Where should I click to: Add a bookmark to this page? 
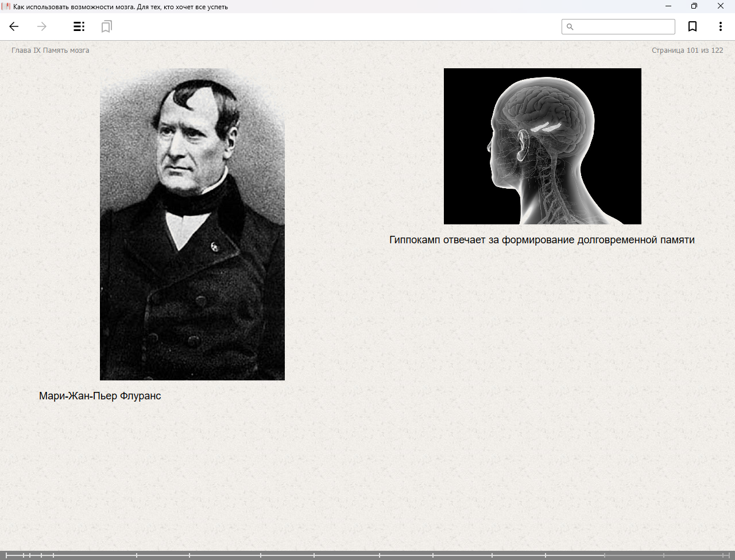pyautogui.click(x=693, y=26)
